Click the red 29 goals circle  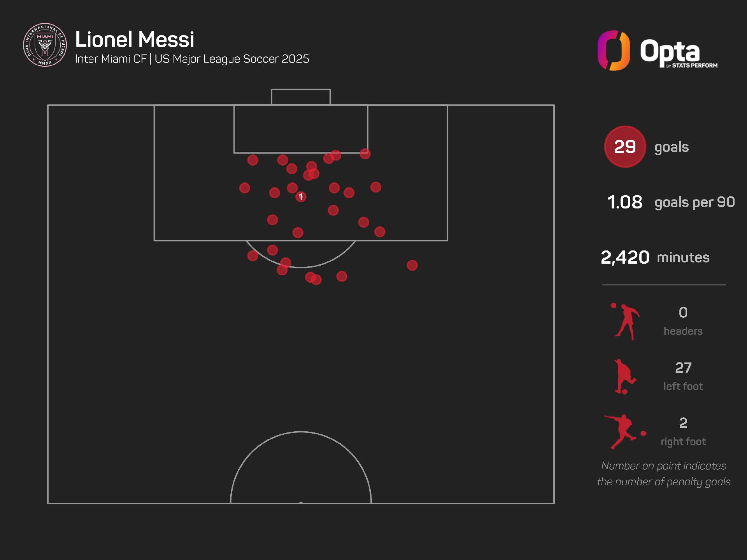coord(625,147)
